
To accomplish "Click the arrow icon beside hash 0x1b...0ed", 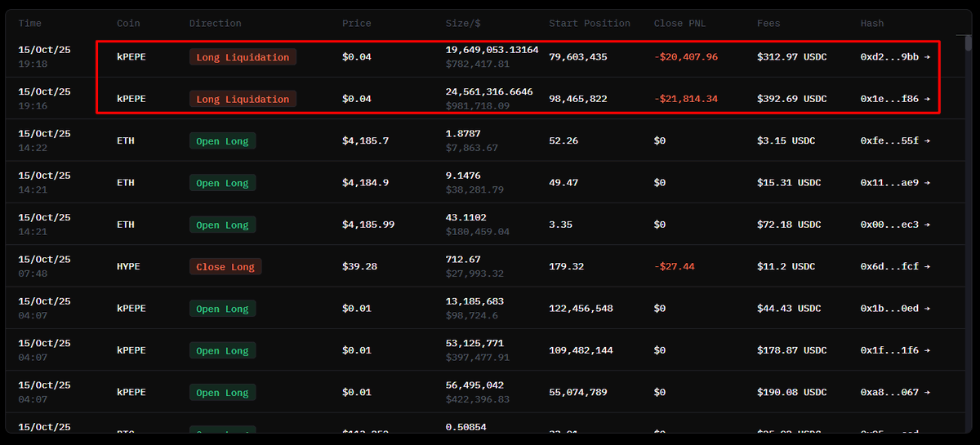I will pos(927,309).
